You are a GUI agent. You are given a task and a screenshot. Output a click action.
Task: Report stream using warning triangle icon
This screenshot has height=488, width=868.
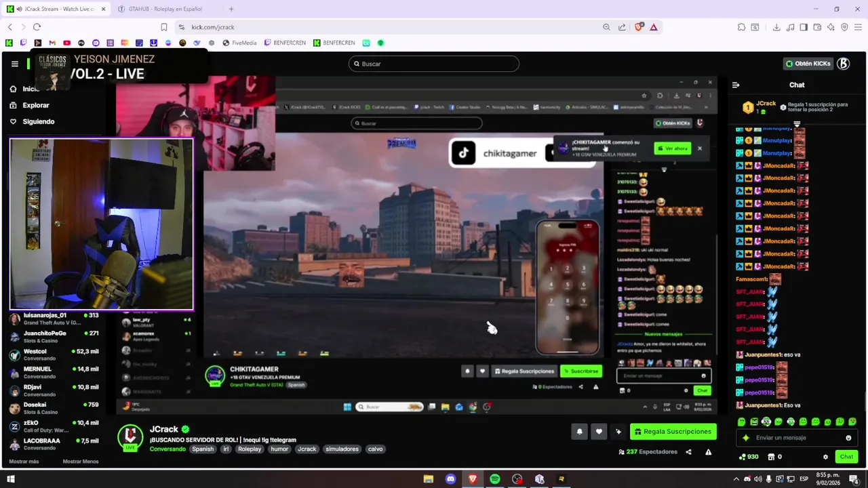pyautogui.click(x=708, y=452)
